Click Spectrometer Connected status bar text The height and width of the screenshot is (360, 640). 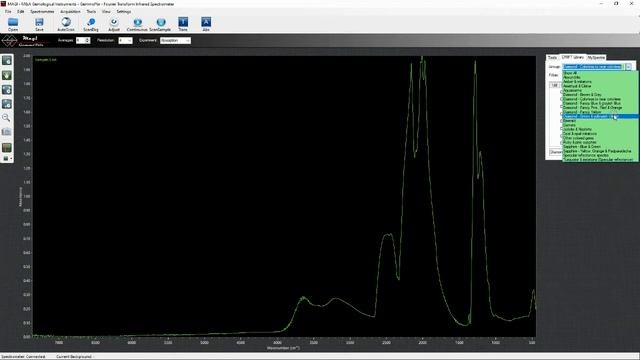coord(24,357)
